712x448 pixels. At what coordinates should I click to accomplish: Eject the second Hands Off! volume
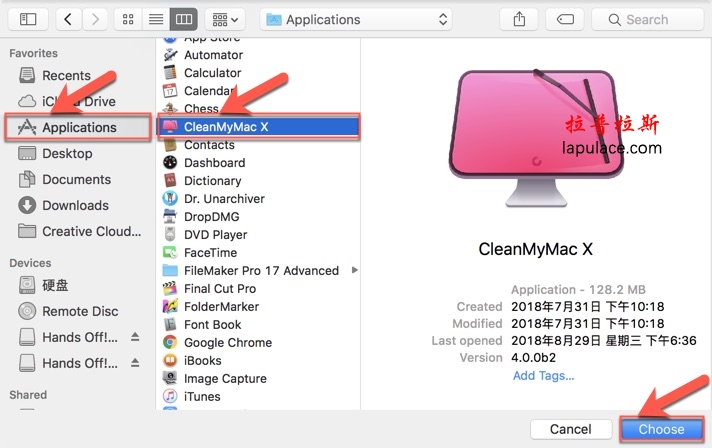pos(135,363)
